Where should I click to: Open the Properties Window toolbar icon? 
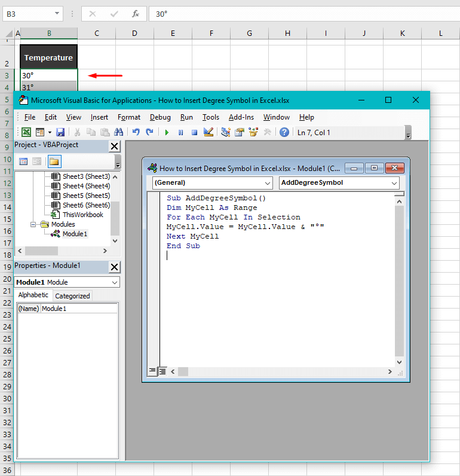240,132
